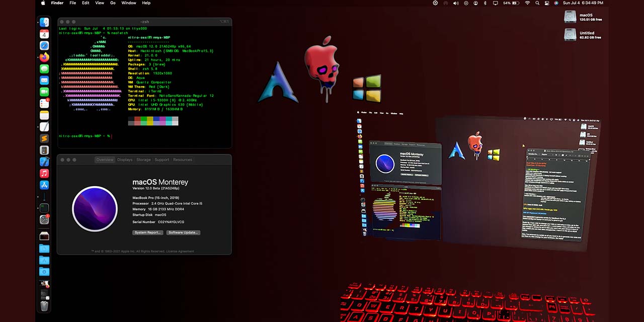This screenshot has width=644, height=322.
Task: Open the Trash in the dock
Action: coord(44,306)
